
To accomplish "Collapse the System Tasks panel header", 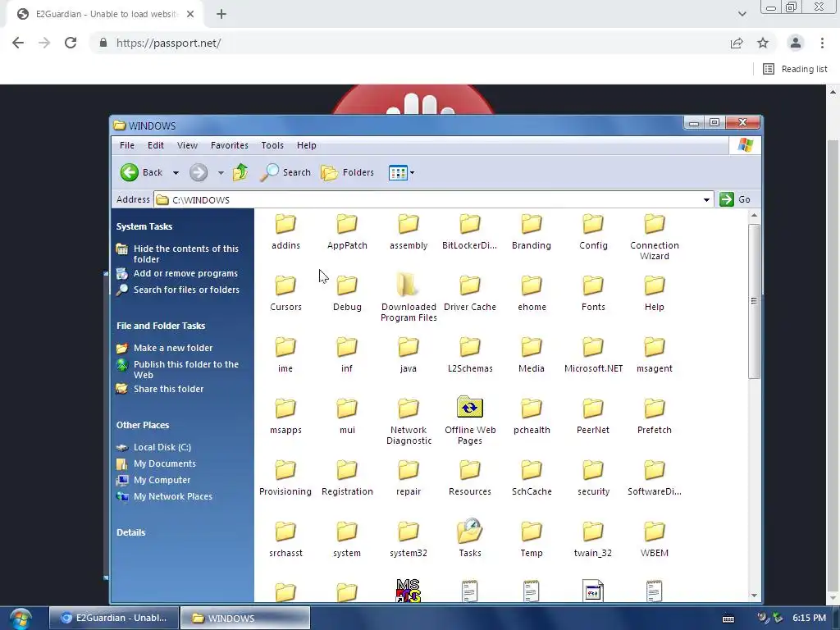I will pos(144,226).
